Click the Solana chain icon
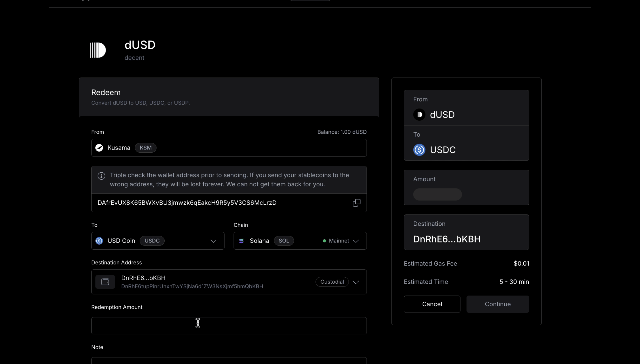640x364 pixels. coord(241,241)
